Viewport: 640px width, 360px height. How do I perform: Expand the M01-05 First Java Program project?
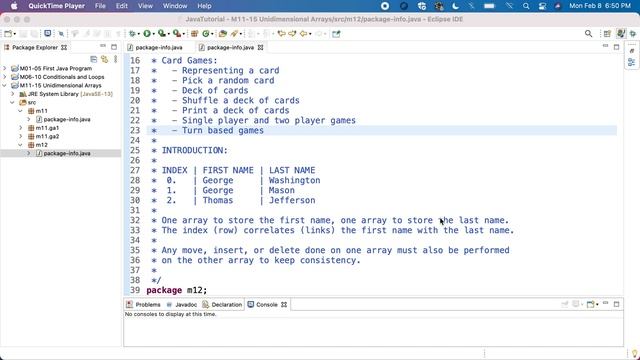tap(5, 68)
